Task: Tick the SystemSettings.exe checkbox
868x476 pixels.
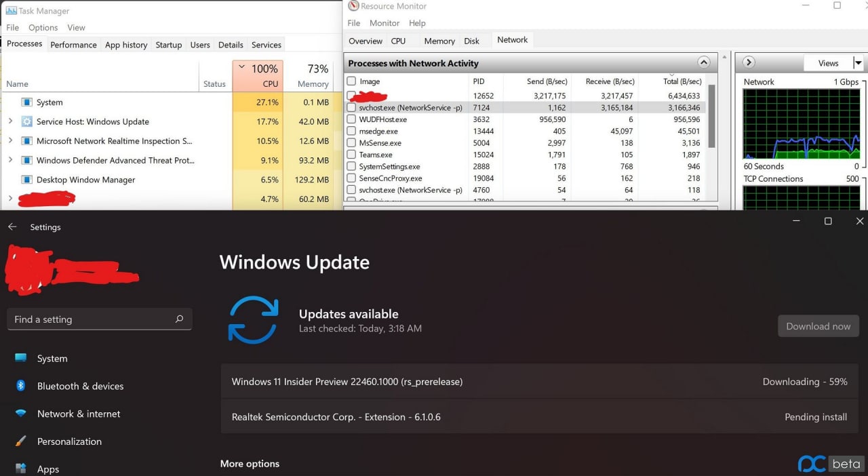Action: [351, 166]
